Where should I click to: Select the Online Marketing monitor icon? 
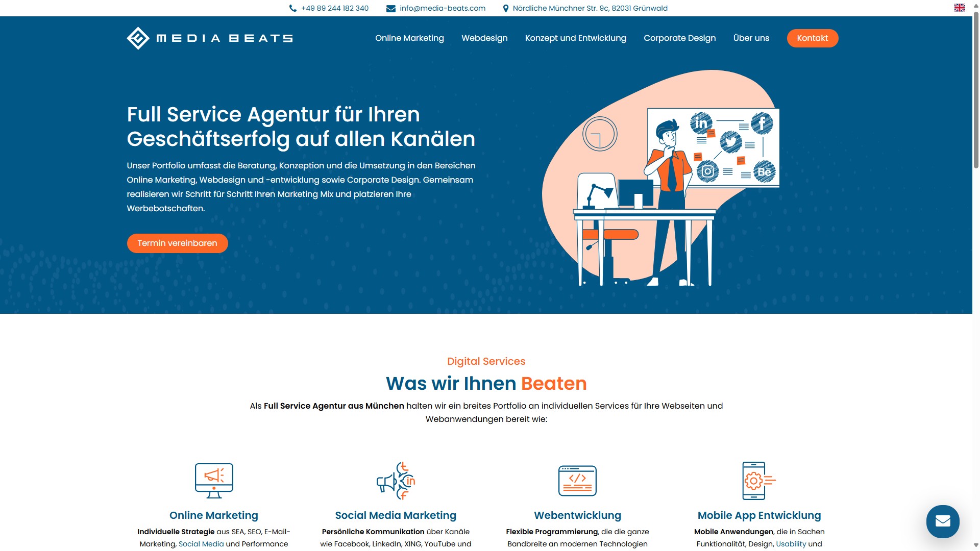click(x=213, y=480)
